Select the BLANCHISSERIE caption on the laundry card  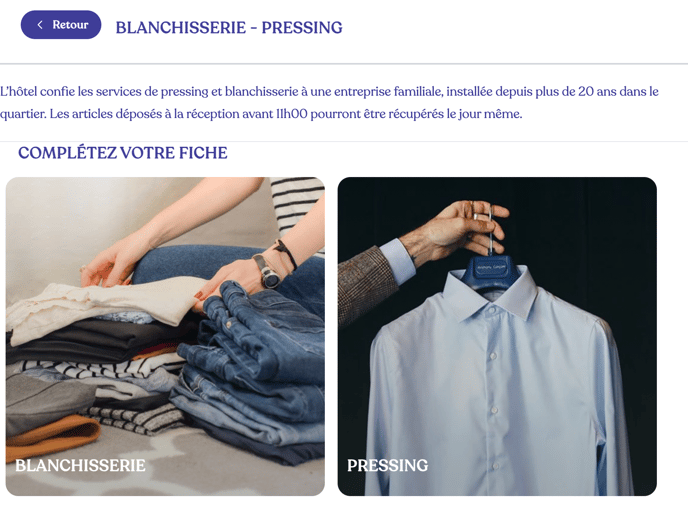(80, 465)
